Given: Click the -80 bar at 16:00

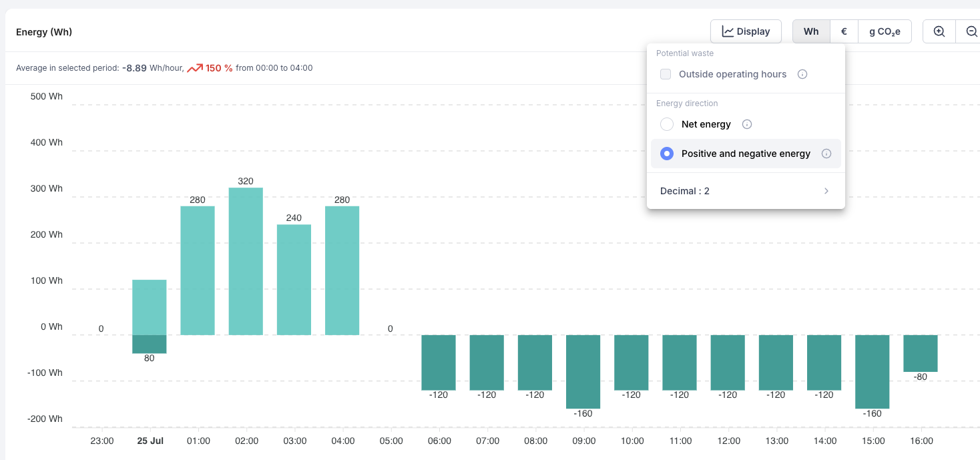Looking at the screenshot, I should (921, 353).
